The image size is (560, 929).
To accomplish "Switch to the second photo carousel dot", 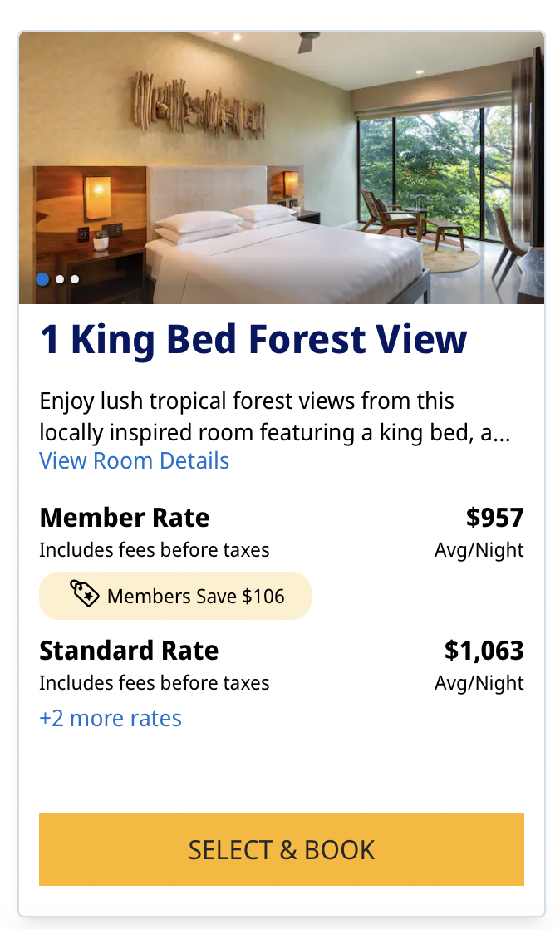I will 60,279.
